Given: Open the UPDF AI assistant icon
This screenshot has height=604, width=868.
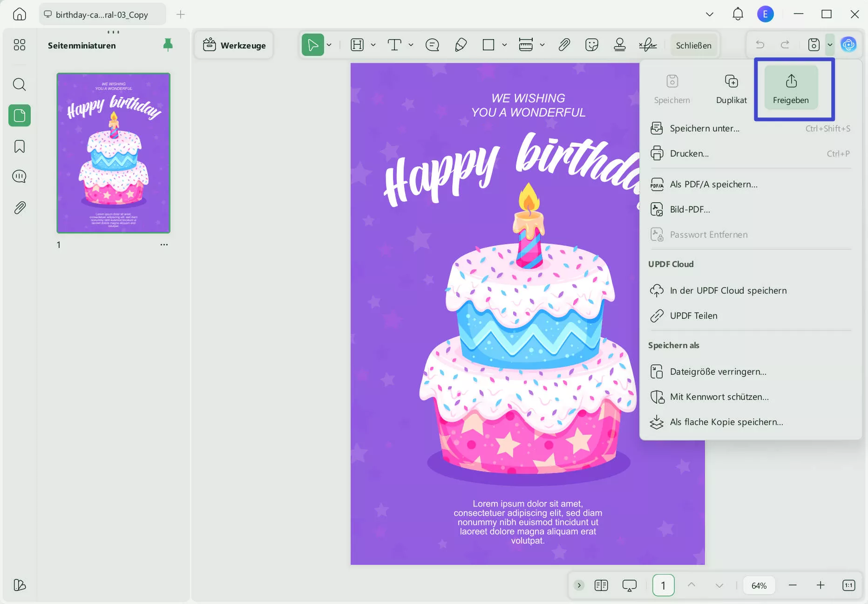Looking at the screenshot, I should coord(848,45).
